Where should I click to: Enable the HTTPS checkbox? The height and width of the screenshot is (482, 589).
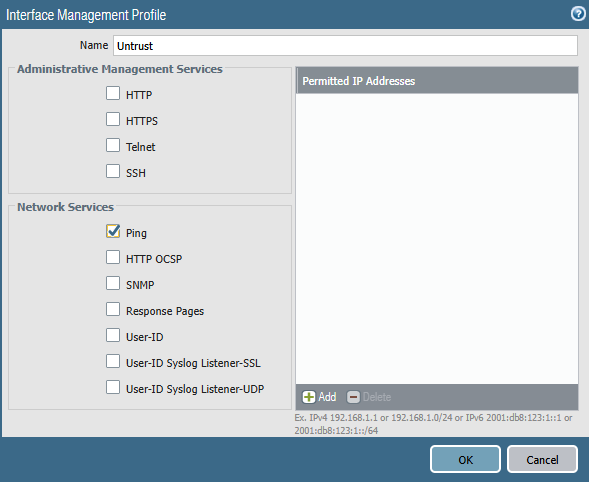pos(113,119)
